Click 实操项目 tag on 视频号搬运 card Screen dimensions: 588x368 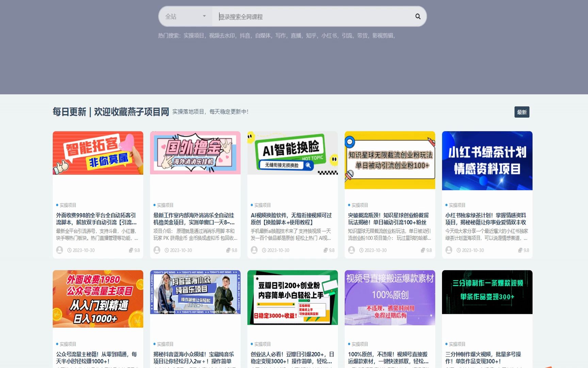point(360,344)
